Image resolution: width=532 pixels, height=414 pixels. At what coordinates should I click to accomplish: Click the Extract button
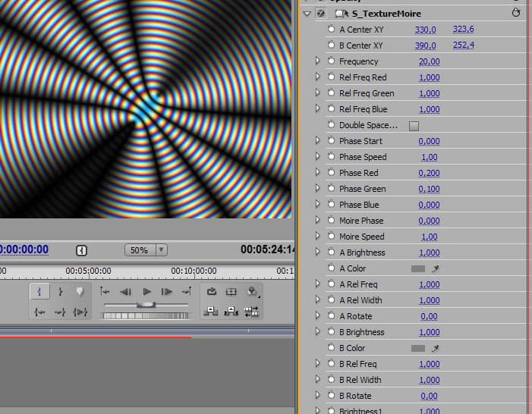[231, 311]
